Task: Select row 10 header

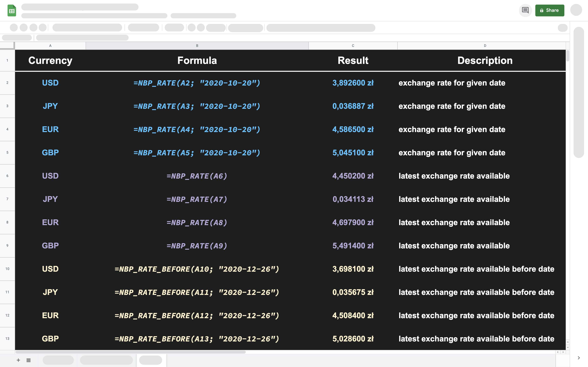Action: click(x=7, y=269)
